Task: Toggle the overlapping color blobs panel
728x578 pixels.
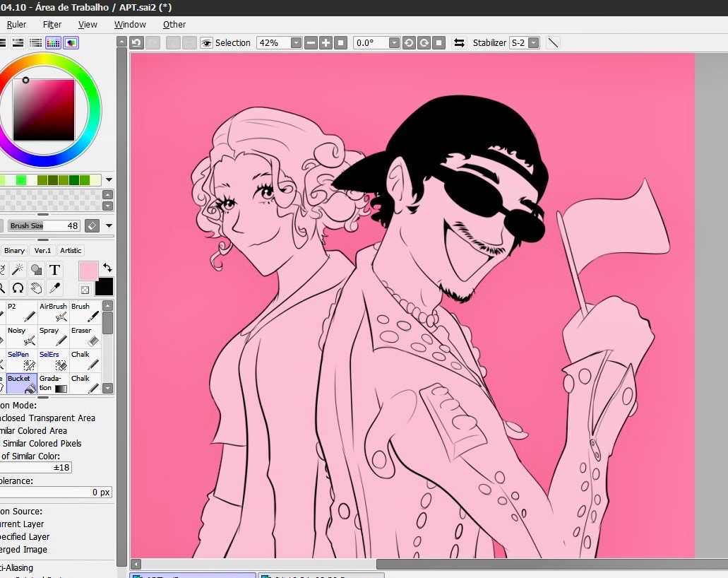Action: pyautogui.click(x=71, y=42)
